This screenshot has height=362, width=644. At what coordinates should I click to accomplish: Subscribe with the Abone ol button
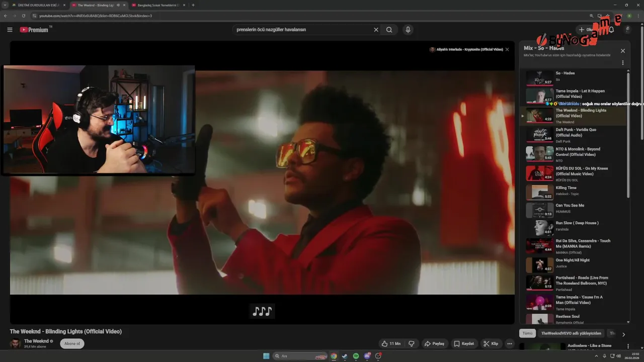pyautogui.click(x=72, y=344)
